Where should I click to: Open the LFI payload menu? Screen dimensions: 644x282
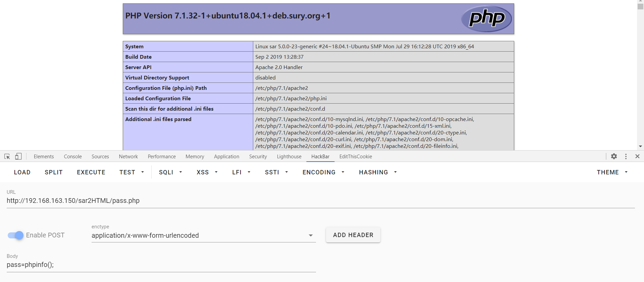point(241,172)
